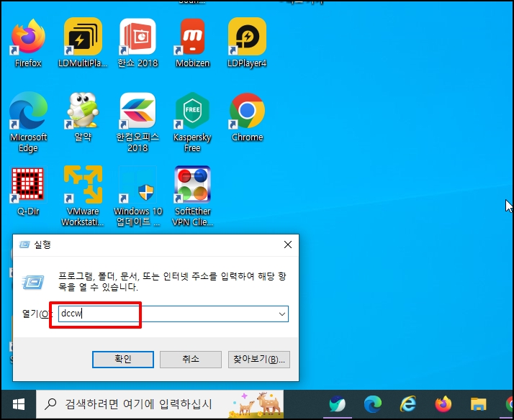Click the 찾아보기(B)... button

[259, 360]
